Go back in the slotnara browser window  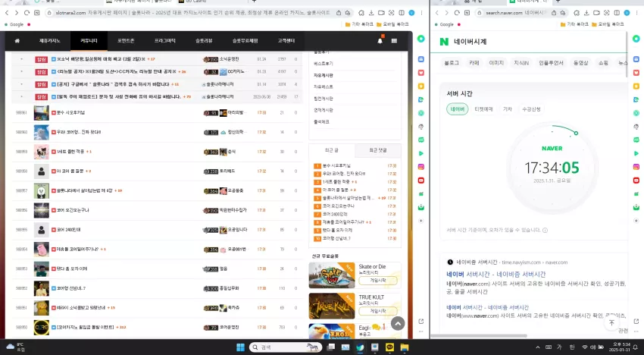(7, 13)
